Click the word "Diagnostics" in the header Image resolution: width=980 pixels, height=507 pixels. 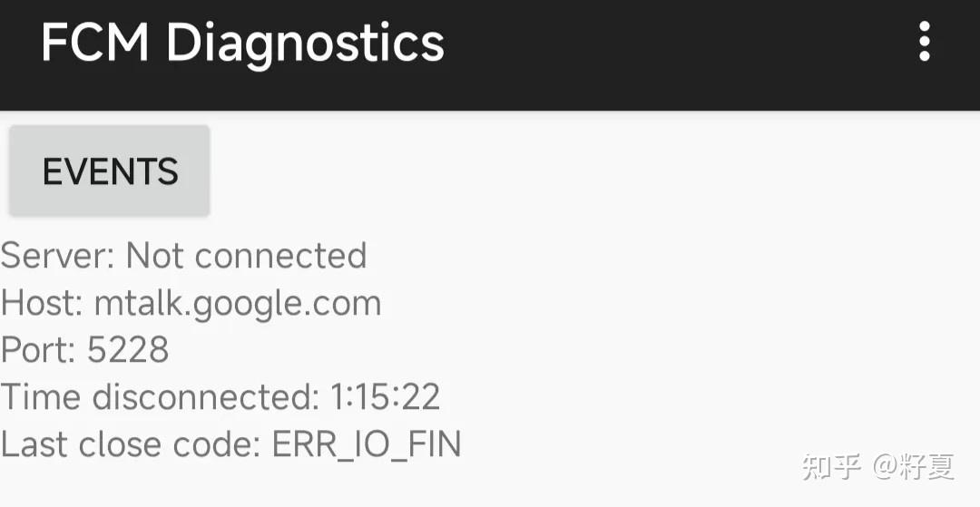pos(305,43)
